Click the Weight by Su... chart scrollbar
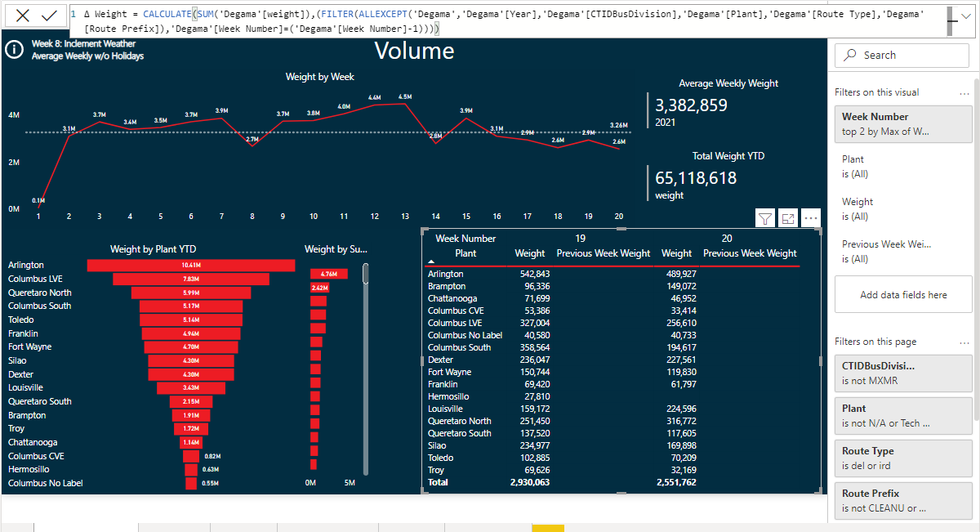Viewport: 980px width, 532px height. [x=366, y=368]
